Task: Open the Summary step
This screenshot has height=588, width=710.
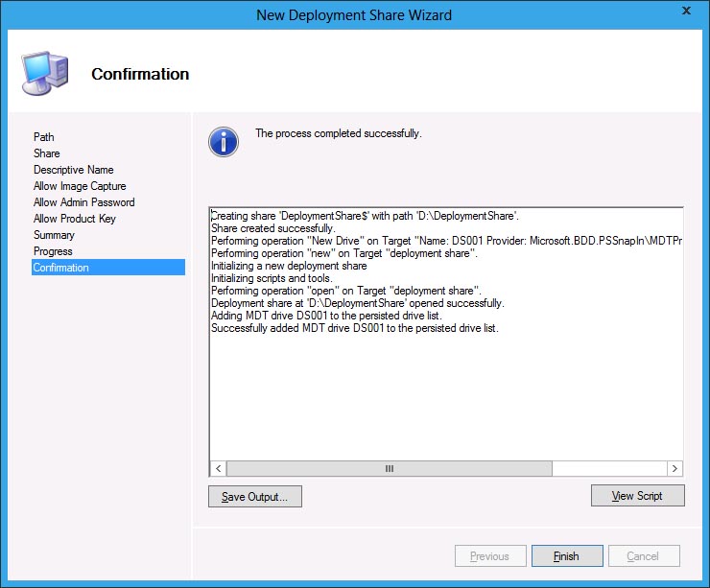Action: [x=54, y=235]
